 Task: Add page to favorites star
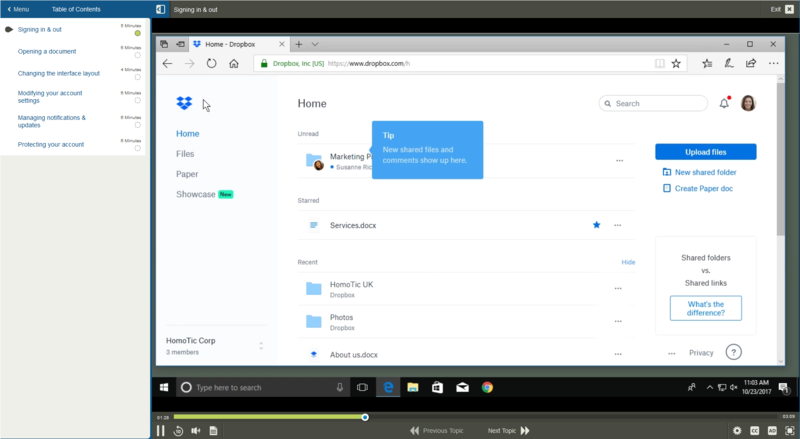(x=676, y=63)
